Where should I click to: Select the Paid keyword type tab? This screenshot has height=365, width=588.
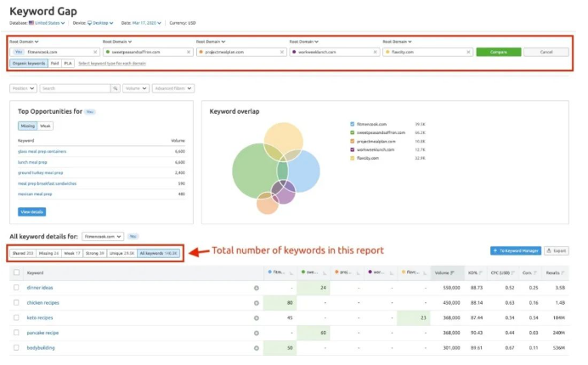click(x=54, y=64)
